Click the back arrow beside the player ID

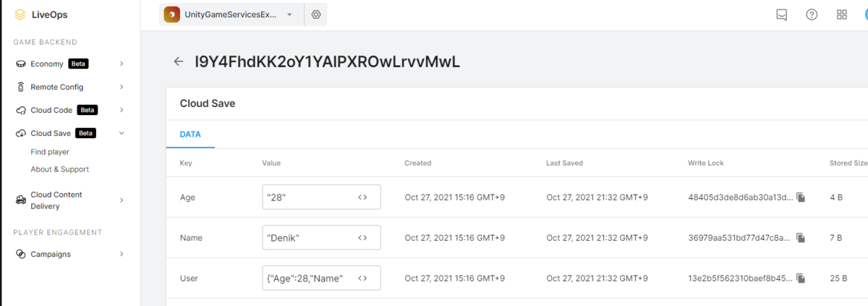coord(178,61)
